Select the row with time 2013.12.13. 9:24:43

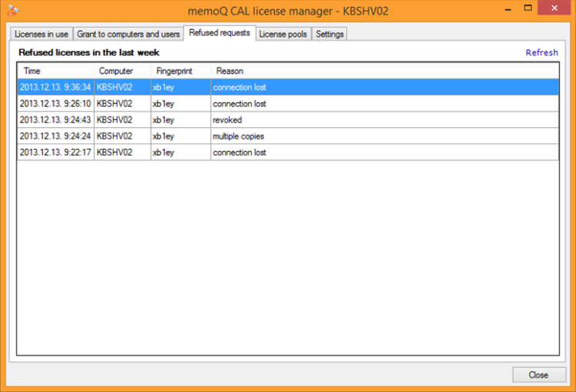point(288,120)
